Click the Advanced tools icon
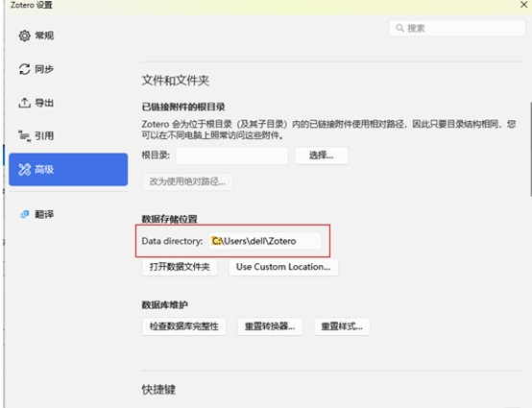 [x=24, y=169]
